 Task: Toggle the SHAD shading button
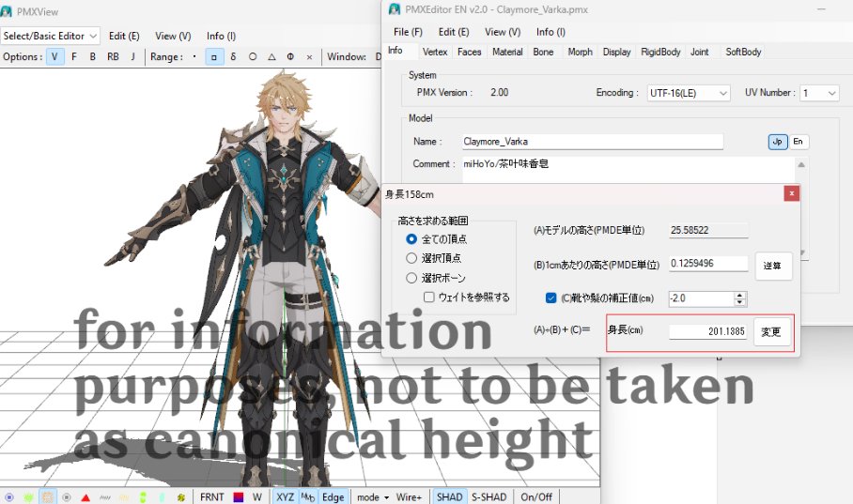(449, 496)
